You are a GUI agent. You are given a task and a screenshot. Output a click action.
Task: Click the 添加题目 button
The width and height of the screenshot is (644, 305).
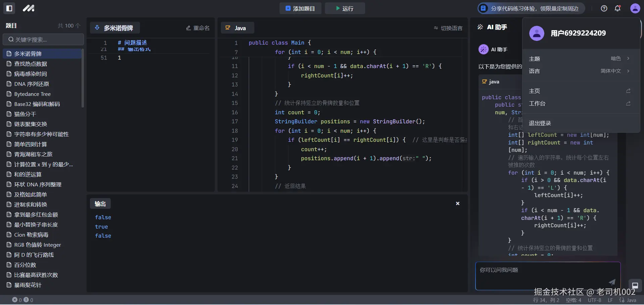click(300, 8)
